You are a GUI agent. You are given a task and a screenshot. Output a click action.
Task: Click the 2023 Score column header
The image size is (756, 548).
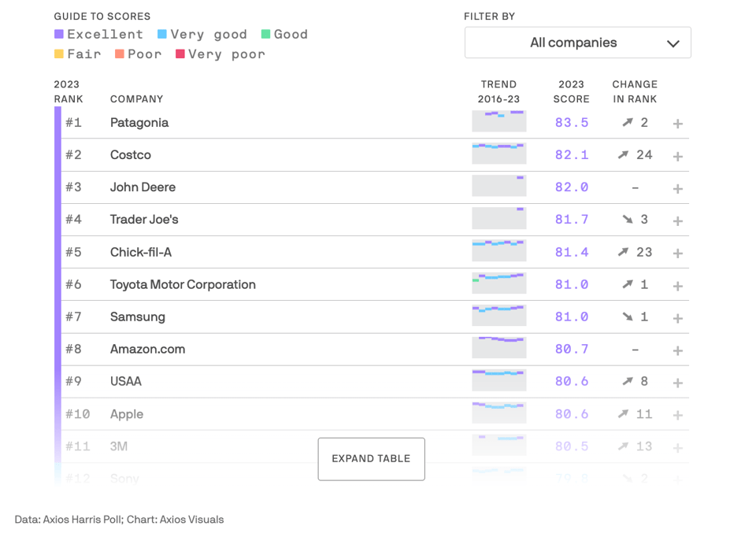click(572, 91)
